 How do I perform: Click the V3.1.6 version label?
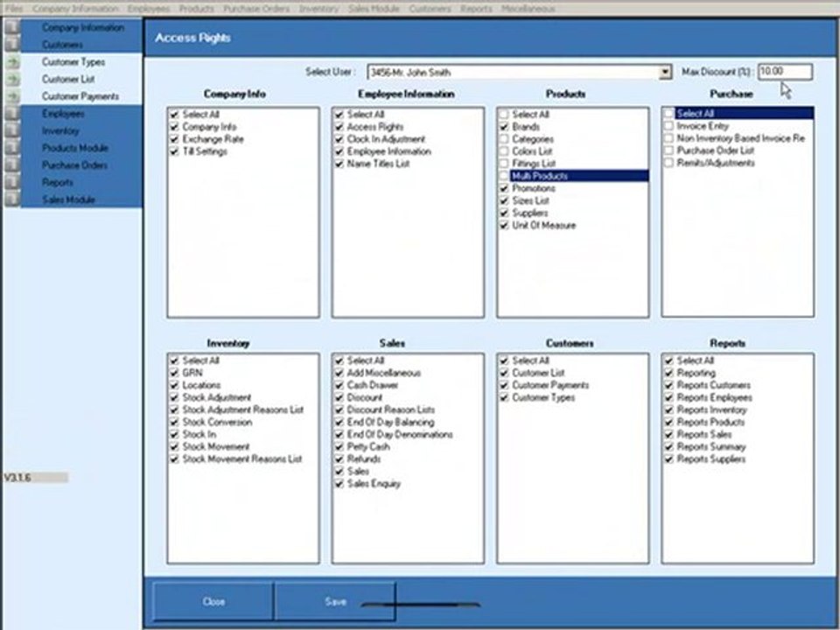(x=17, y=478)
